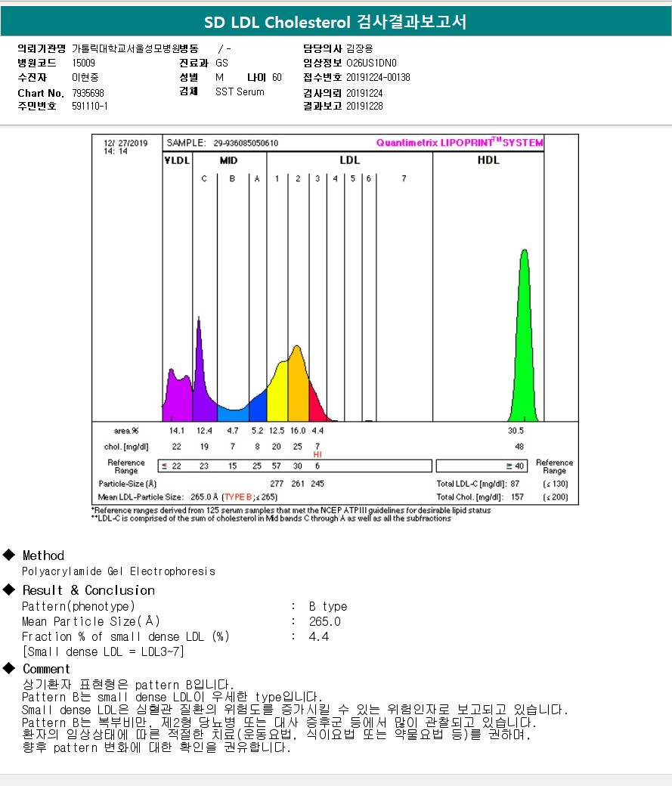
Task: Click the HDL area % value '30.5'
Action: coord(516,431)
